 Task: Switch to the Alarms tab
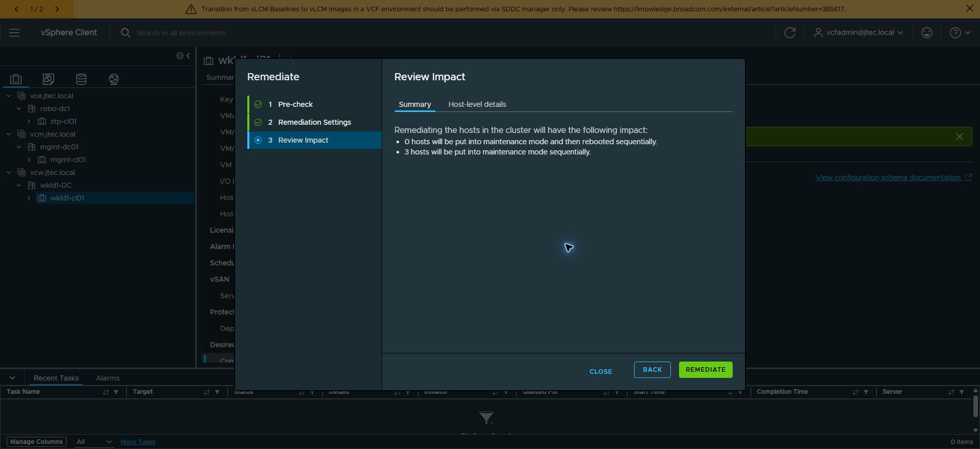108,378
